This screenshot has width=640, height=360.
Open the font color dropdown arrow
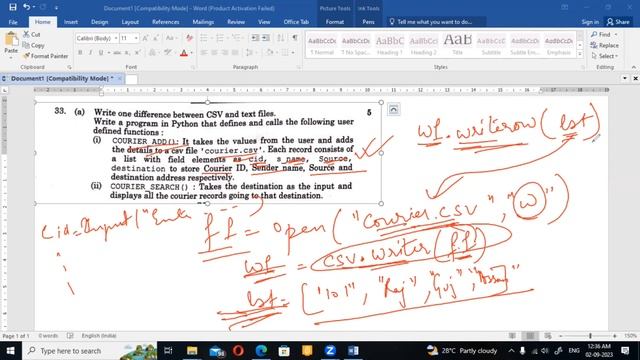[191, 53]
